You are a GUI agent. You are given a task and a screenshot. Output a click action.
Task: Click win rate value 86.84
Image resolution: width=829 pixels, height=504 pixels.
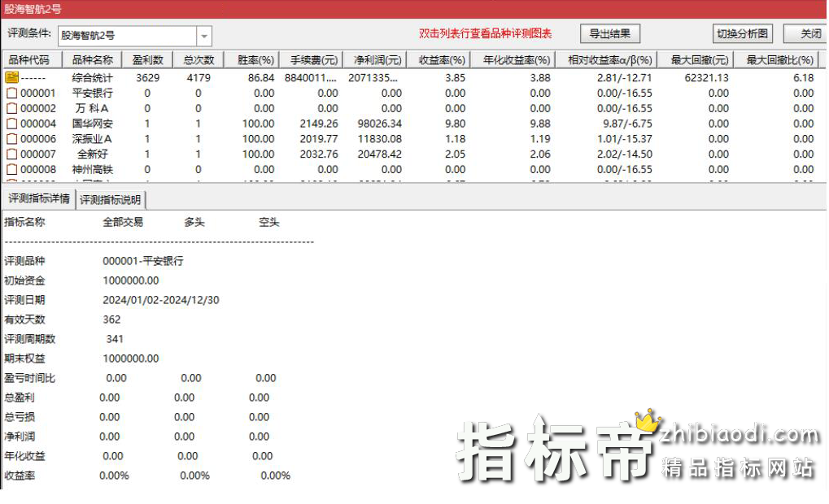coord(261,78)
